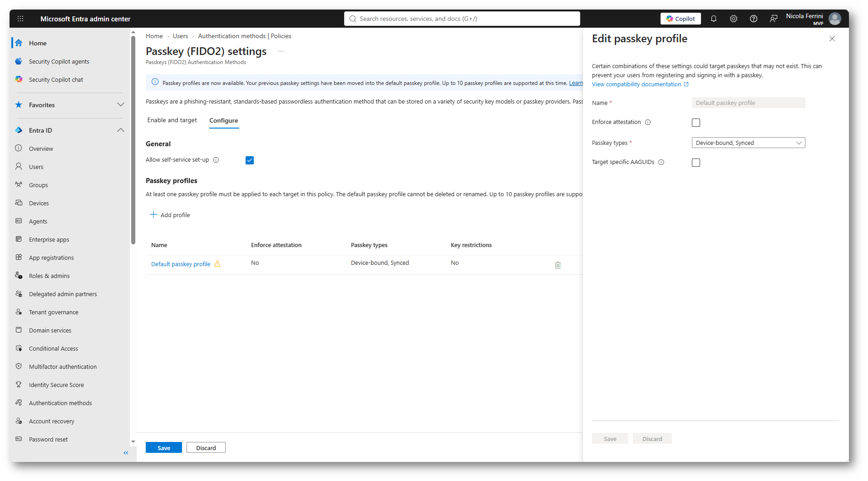Delete Default passkey profile with trash icon

pyautogui.click(x=557, y=265)
